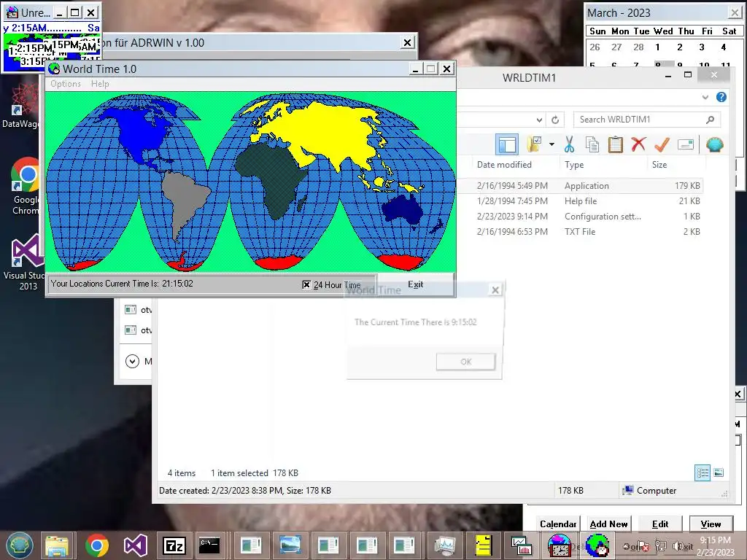Open Visual Studio 2013 desktop shortcut
Viewport: 747px width, 560px height.
pos(26,262)
